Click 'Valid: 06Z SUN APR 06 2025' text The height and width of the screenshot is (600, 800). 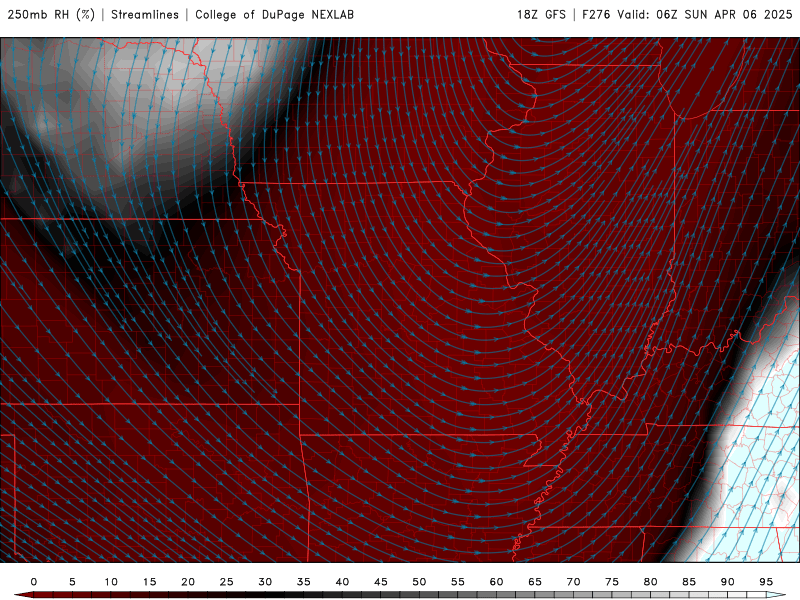tap(705, 15)
